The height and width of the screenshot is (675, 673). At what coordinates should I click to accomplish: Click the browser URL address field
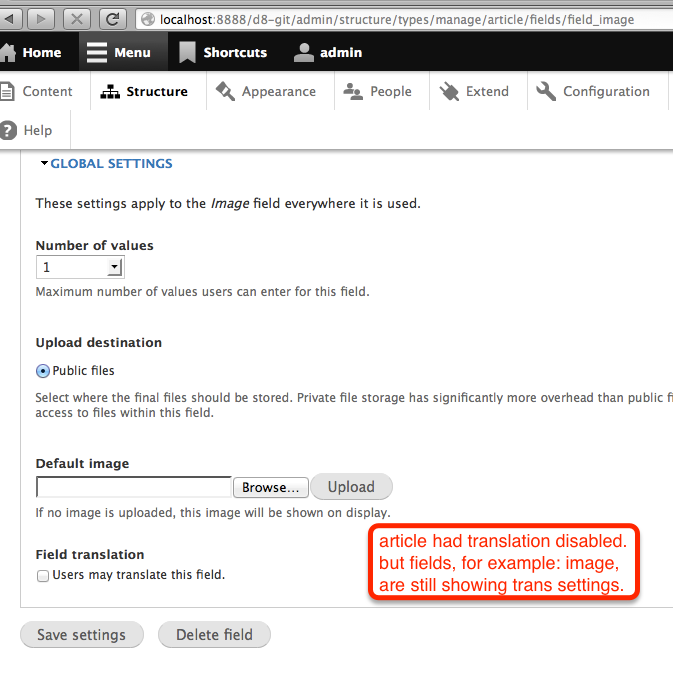[x=405, y=19]
